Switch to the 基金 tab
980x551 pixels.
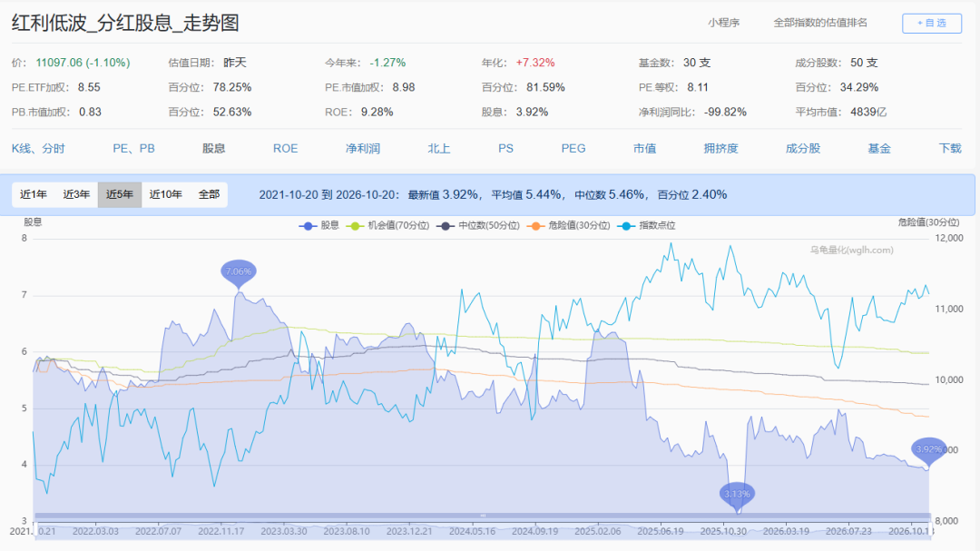(879, 149)
